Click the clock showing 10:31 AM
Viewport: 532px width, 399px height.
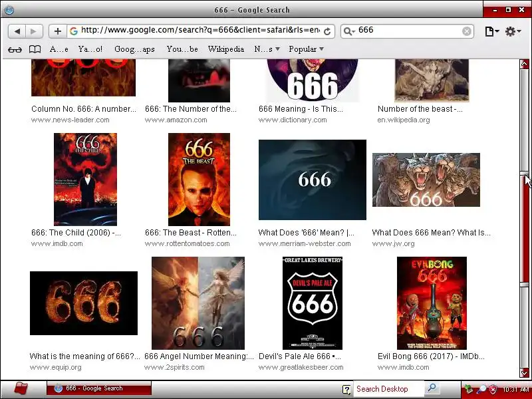515,389
